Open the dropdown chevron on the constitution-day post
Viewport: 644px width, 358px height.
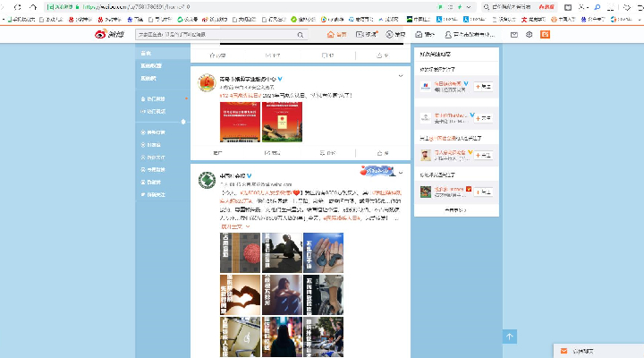coord(401,76)
